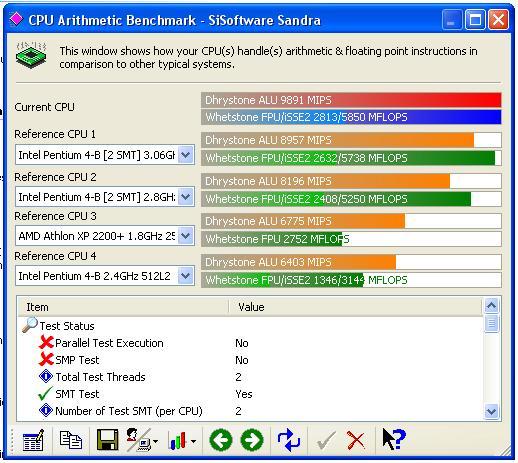Click the list scrollbar thumb
This screenshot has width=518, height=463.
point(492,323)
